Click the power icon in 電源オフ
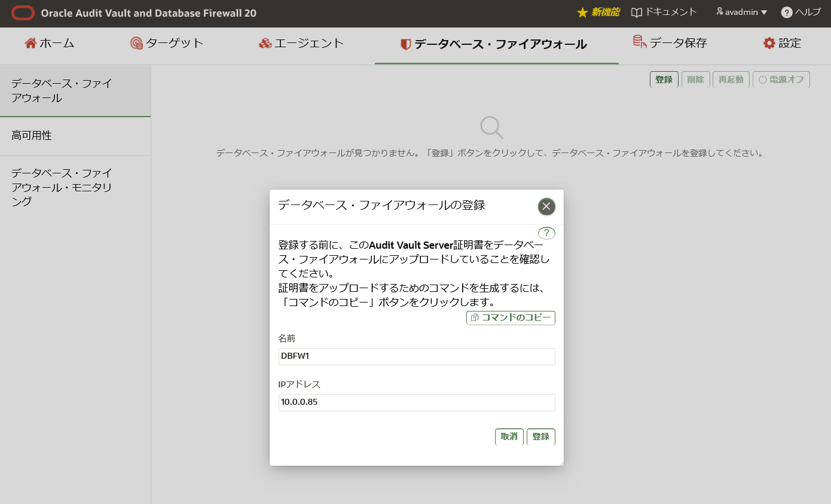The image size is (831, 504). pyautogui.click(x=762, y=80)
